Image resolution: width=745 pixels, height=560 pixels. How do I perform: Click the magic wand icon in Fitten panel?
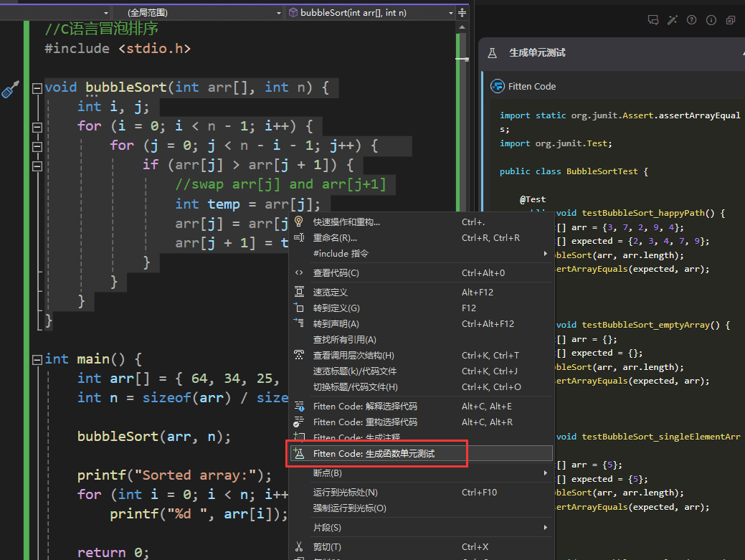click(x=672, y=20)
